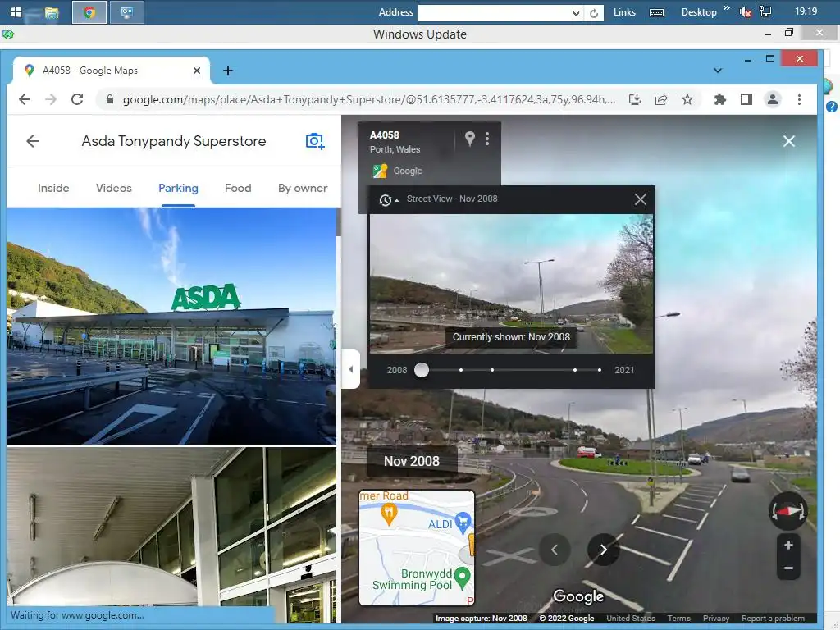Image resolution: width=840 pixels, height=630 pixels.
Task: Open the taskbar Address dropdown arrow
Action: click(576, 13)
